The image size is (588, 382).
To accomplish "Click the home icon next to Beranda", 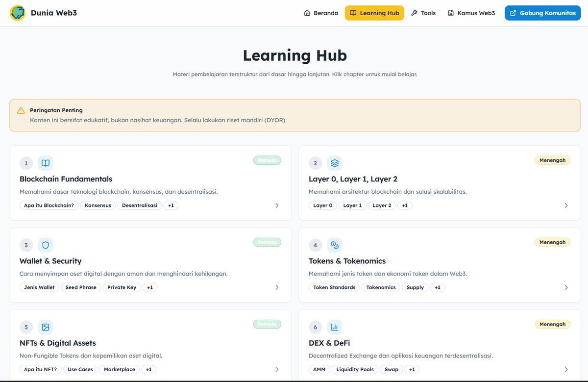I will tap(307, 13).
